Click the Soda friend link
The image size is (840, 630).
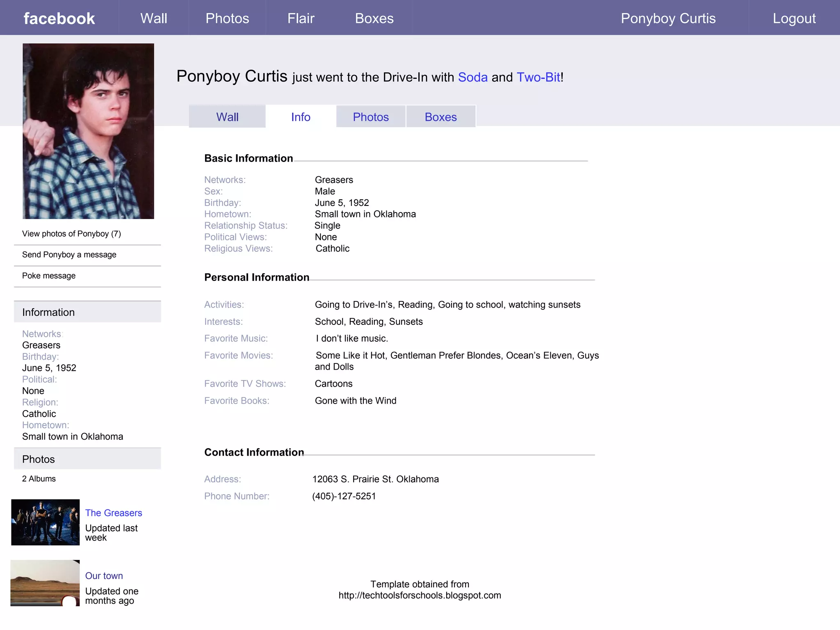pyautogui.click(x=472, y=77)
